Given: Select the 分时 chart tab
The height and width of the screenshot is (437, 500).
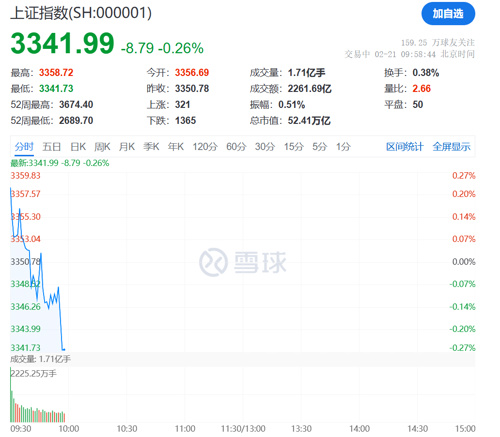Looking at the screenshot, I should (24, 147).
